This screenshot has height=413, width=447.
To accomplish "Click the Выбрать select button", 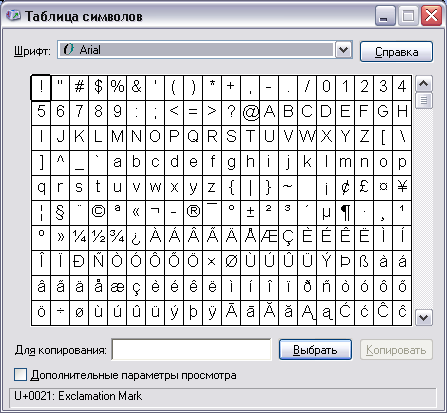I will (x=315, y=350).
